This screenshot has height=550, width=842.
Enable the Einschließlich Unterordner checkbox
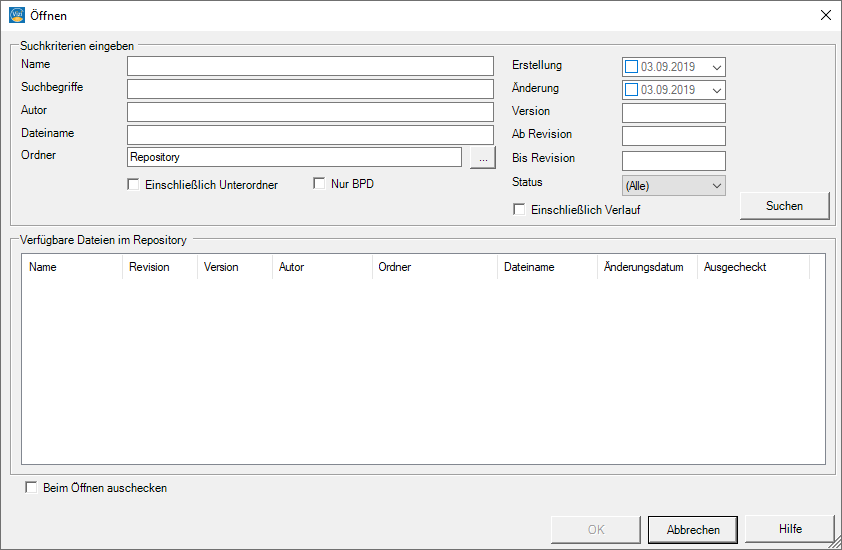pos(134,184)
